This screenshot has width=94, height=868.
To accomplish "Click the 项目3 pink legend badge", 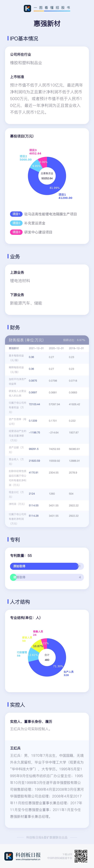I will click(16, 232).
